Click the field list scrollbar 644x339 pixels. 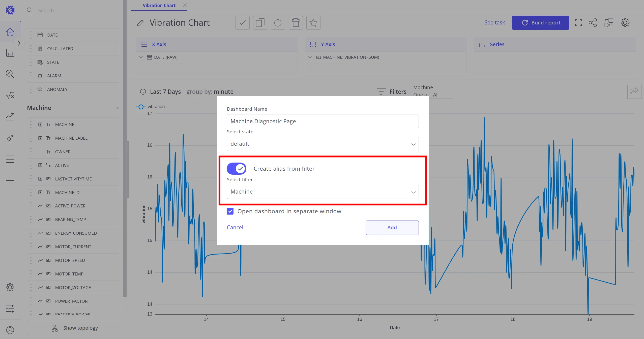(x=125, y=148)
